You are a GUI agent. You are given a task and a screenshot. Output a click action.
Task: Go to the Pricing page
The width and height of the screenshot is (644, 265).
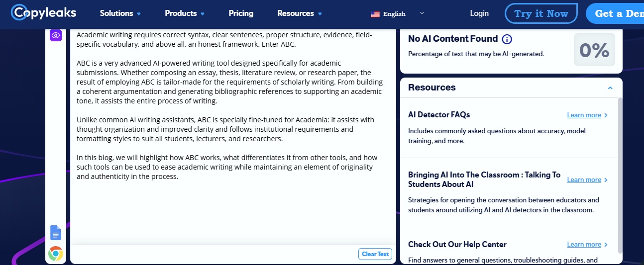click(x=241, y=13)
